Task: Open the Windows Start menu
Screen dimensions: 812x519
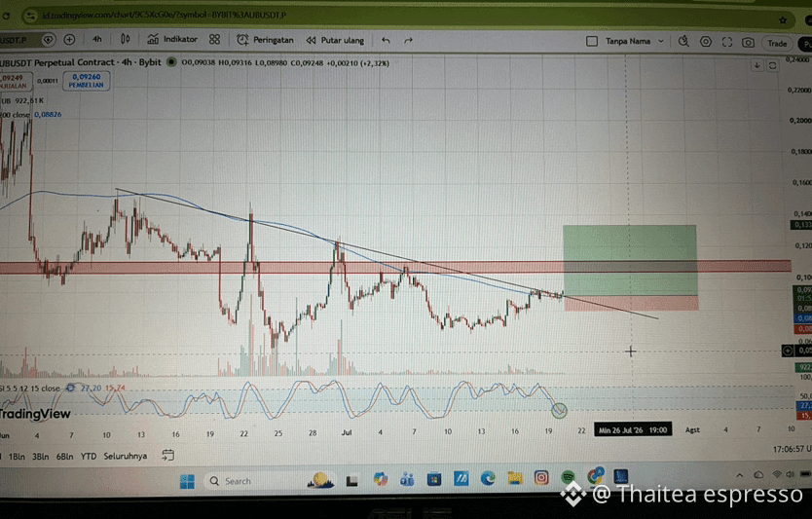Action: point(187,482)
